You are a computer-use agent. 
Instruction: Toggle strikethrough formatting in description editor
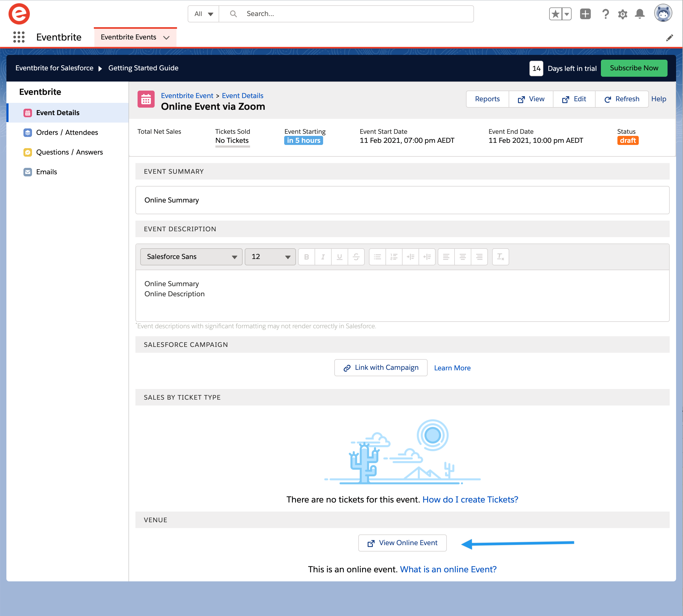pyautogui.click(x=356, y=257)
